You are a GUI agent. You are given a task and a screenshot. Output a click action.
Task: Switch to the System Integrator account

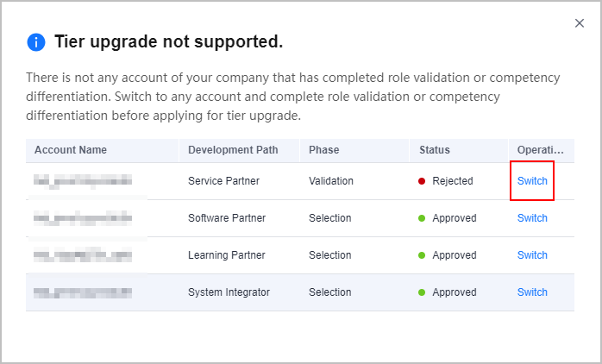coord(532,292)
